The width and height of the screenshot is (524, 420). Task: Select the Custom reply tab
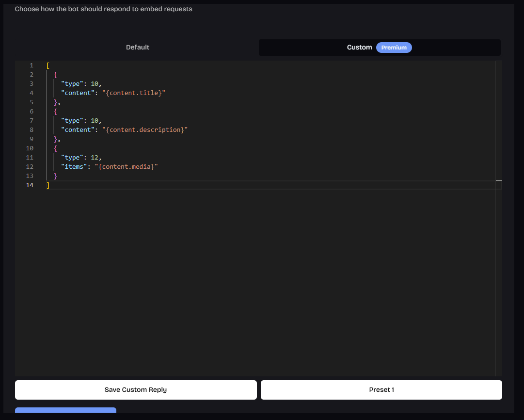point(359,48)
